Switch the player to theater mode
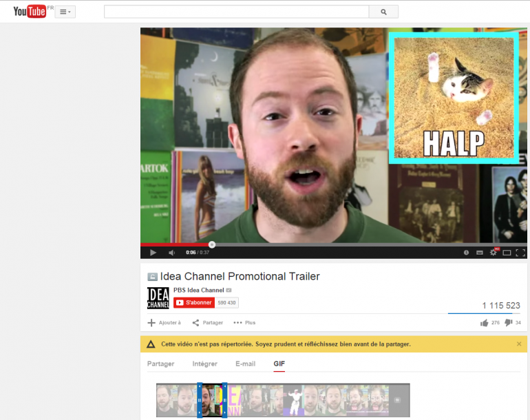The width and height of the screenshot is (530, 420). click(507, 253)
